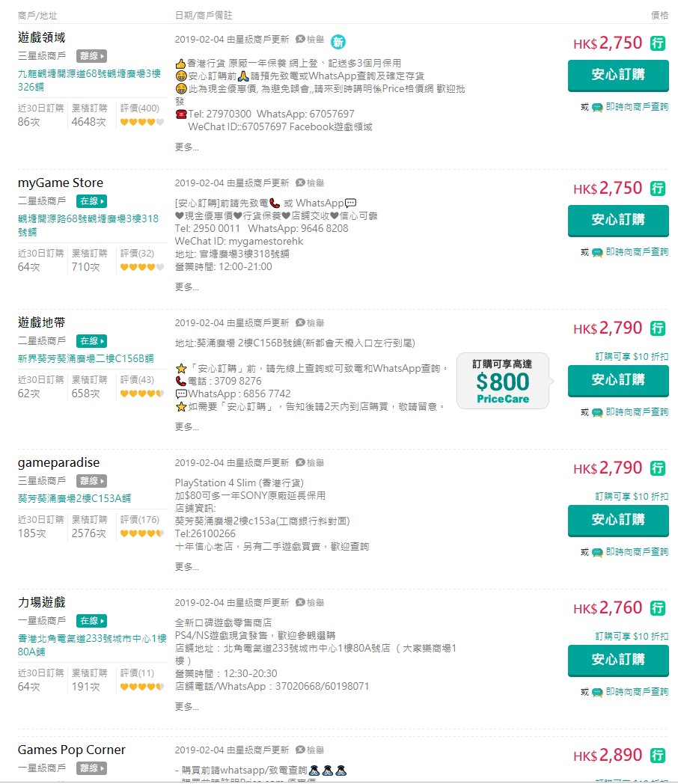Click the 在線 status toggle of myGame Store
This screenshot has height=784, width=678.
(91, 201)
